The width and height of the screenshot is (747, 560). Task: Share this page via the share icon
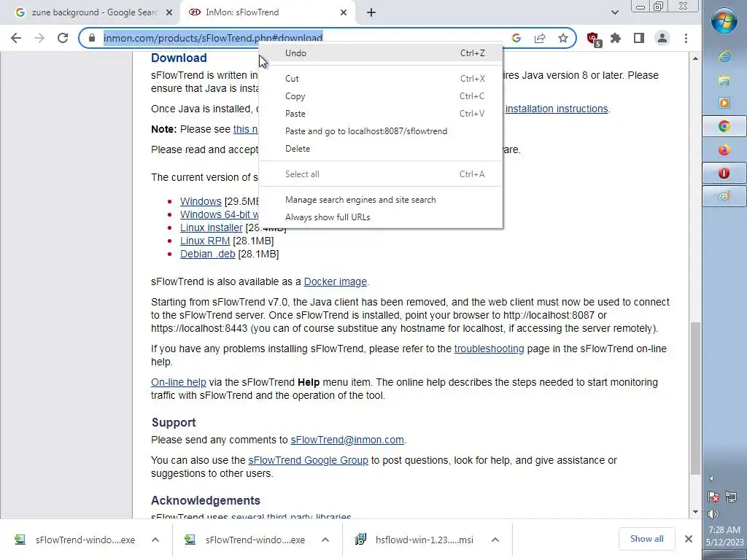pyautogui.click(x=540, y=38)
